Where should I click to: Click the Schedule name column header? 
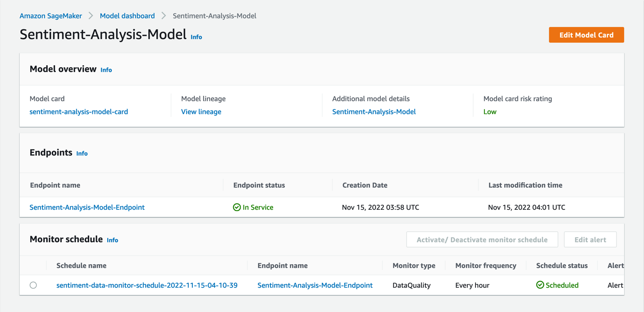tap(81, 266)
